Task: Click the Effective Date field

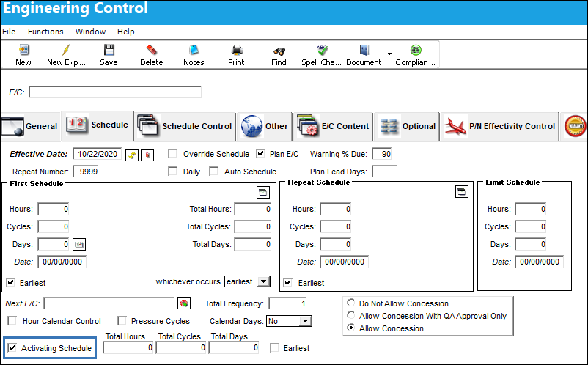Action: click(97, 154)
